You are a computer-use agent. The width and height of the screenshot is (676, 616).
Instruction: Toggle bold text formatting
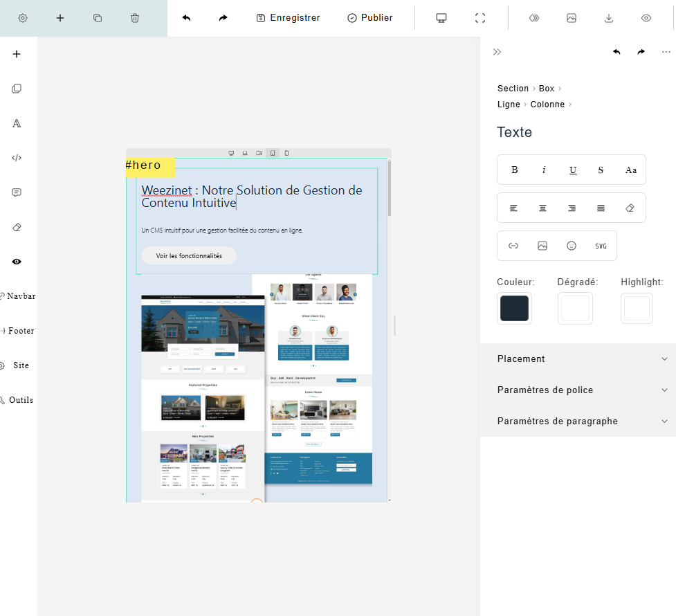514,170
